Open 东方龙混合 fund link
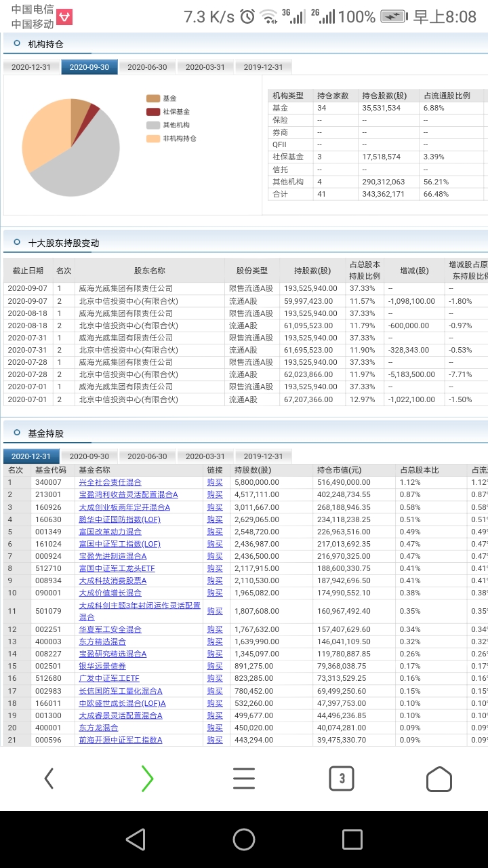 [x=98, y=728]
